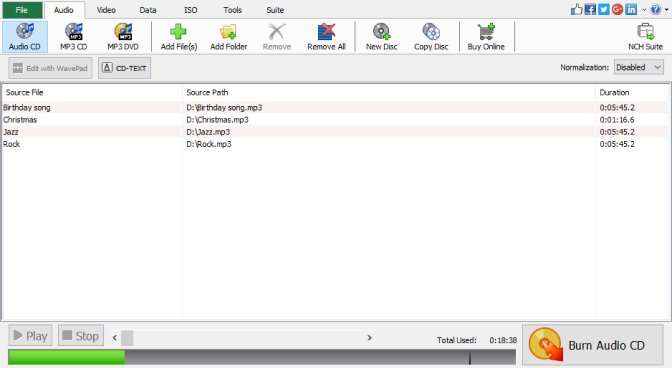672x368 pixels.
Task: Click the Add Folder icon
Action: click(228, 32)
